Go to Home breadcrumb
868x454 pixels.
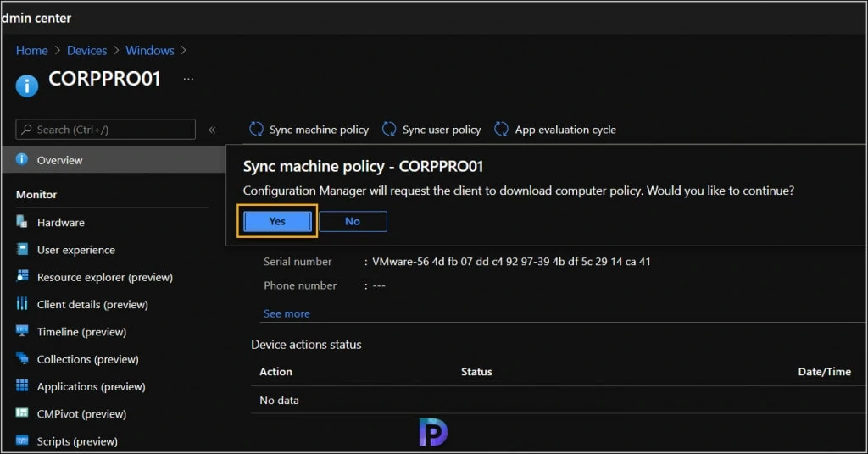31,50
